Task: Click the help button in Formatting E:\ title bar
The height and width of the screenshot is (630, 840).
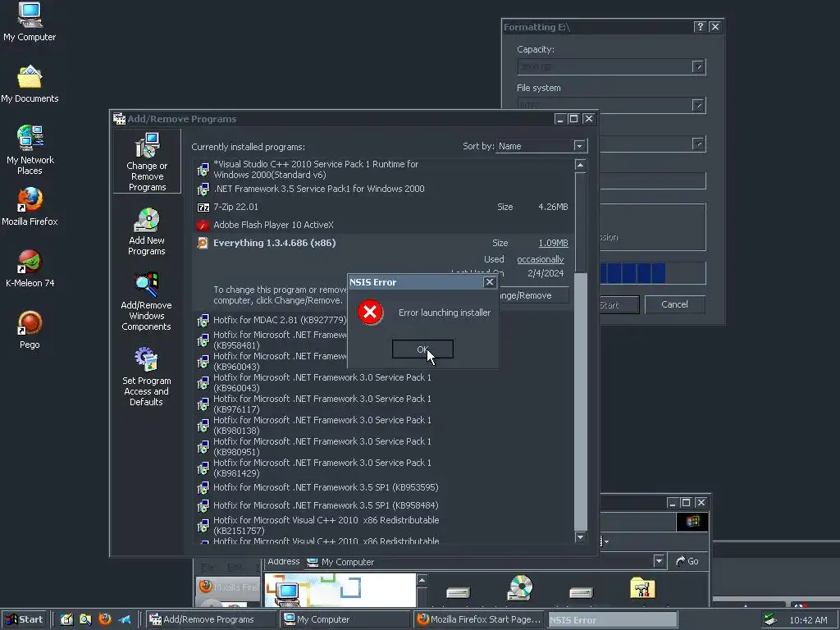Action: pos(700,27)
